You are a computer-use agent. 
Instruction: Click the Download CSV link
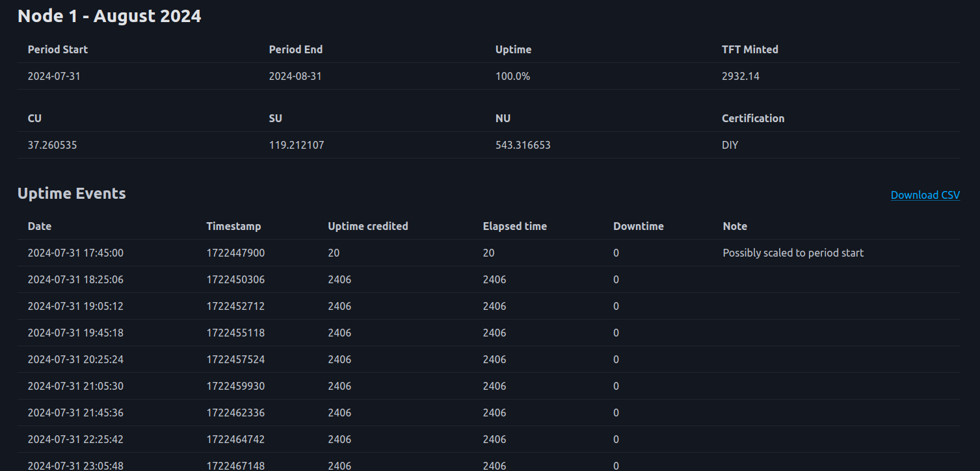[925, 195]
